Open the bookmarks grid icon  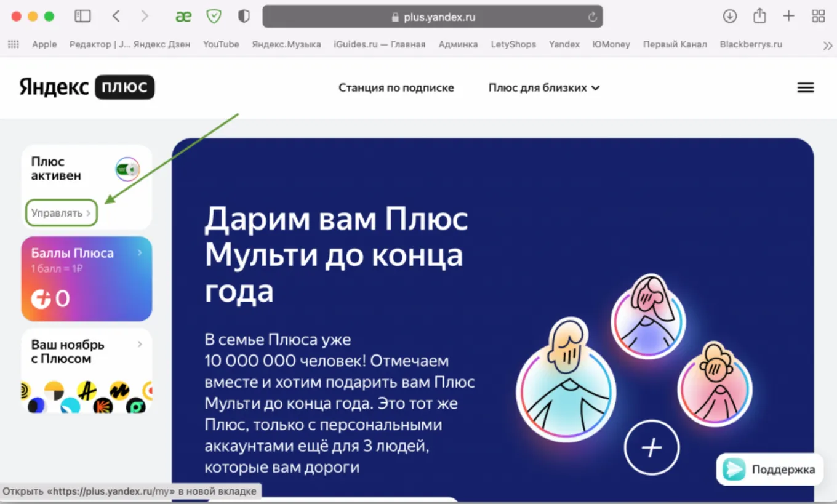pos(13,44)
